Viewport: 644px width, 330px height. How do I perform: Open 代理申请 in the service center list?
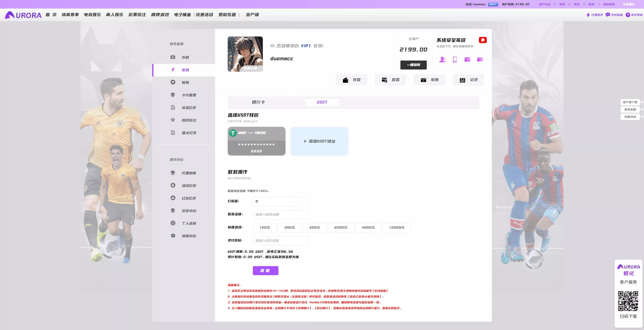pos(184,173)
